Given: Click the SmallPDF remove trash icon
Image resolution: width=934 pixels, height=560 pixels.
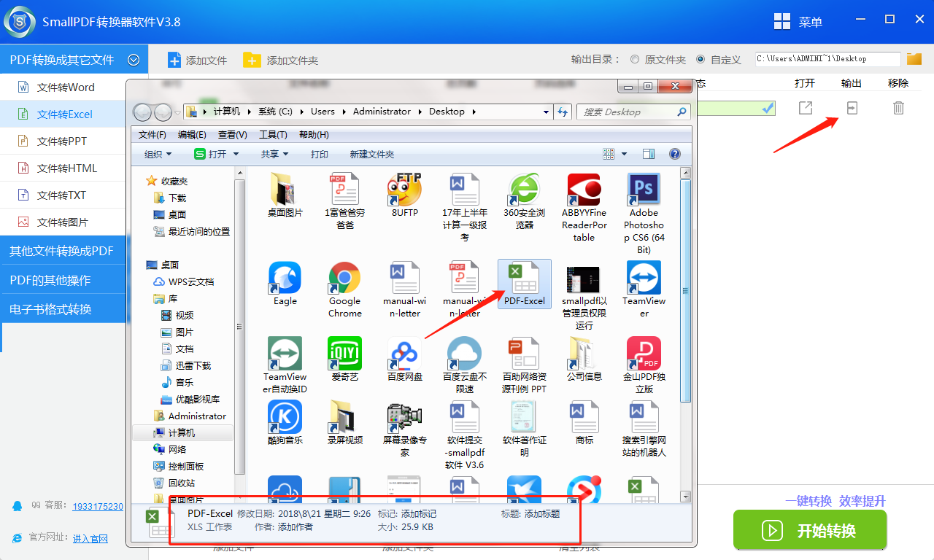Looking at the screenshot, I should 898,108.
